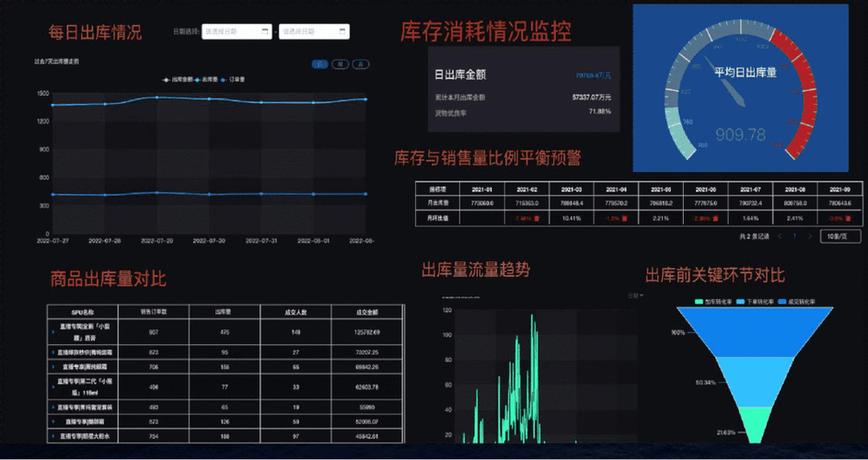Toggle 出库金额 series in line chart legend
868x460 pixels.
pyautogui.click(x=177, y=80)
